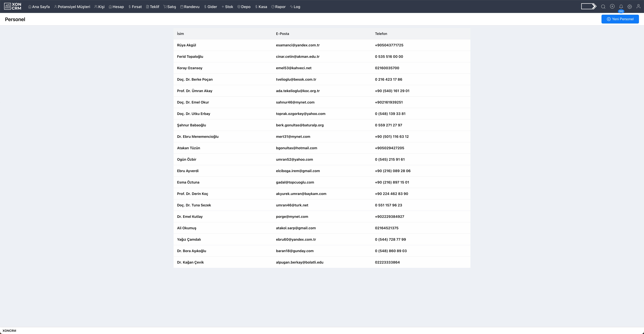644x334 pixels.
Task: Open Prof. Dr. Ümran Akay entry
Action: click(194, 91)
